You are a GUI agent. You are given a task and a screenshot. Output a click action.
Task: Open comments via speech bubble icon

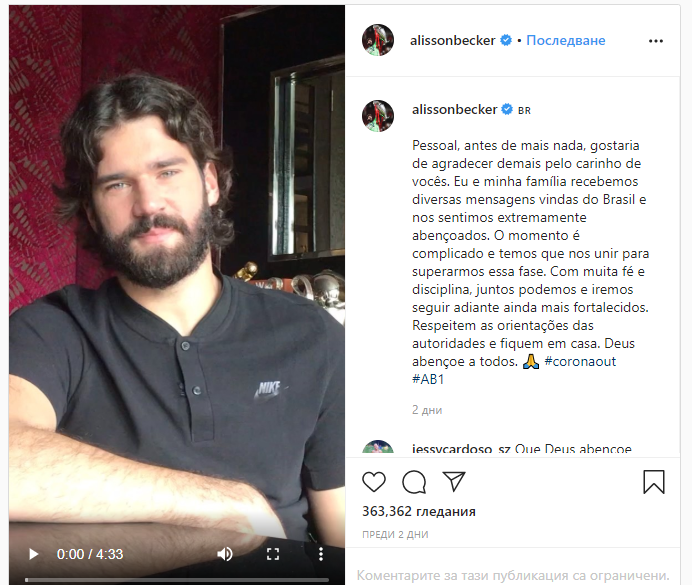pyautogui.click(x=414, y=481)
